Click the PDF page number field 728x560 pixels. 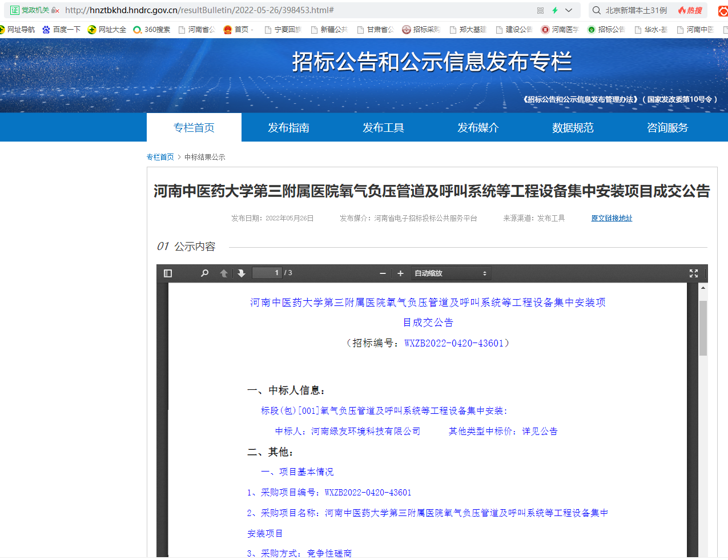267,273
